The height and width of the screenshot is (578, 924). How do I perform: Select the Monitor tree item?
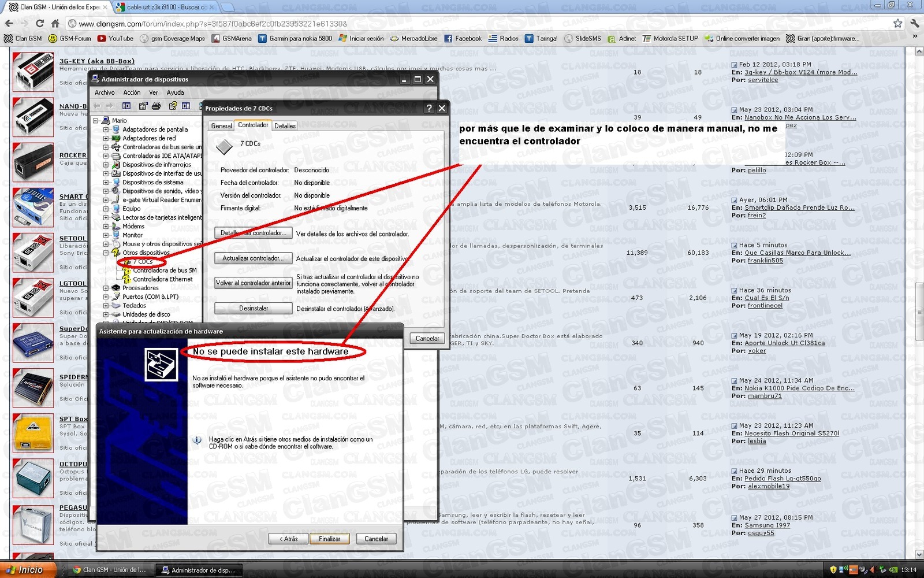(x=132, y=235)
